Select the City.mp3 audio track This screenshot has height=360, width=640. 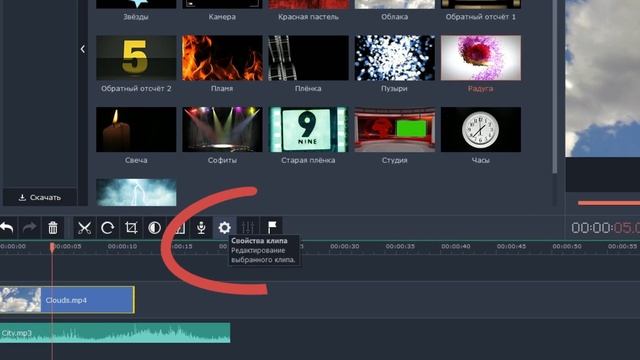[115, 333]
